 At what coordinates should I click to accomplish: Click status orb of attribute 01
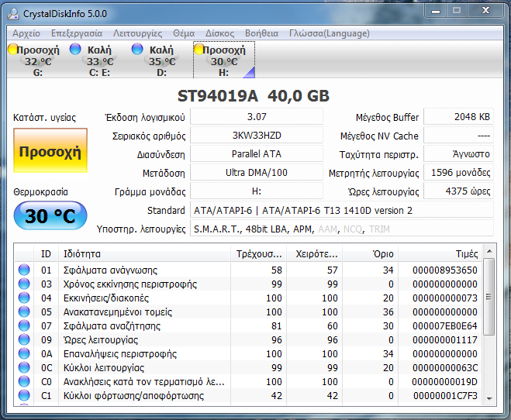24,270
